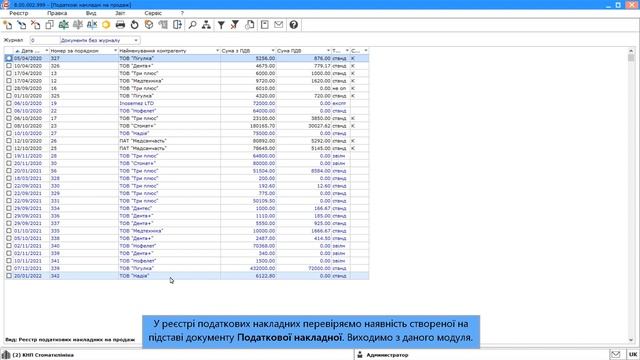Select the Inosemez LTD contractor cell
640x360 pixels.
coord(169,103)
